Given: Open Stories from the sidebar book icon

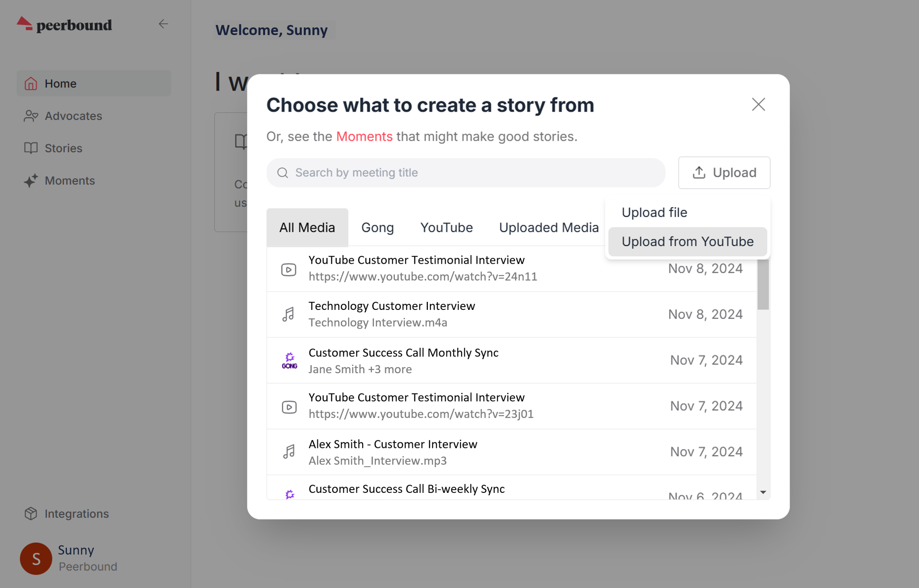Looking at the screenshot, I should [31, 148].
